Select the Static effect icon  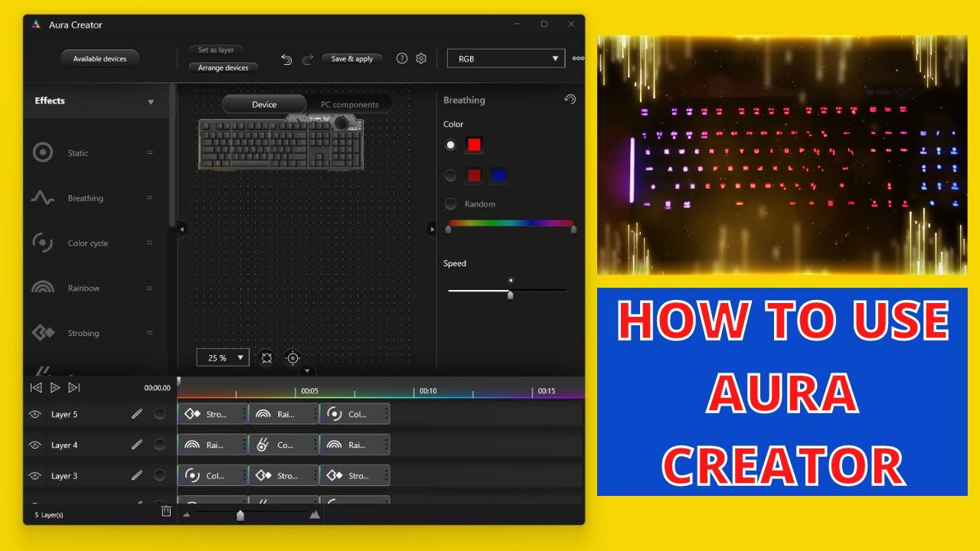(x=43, y=152)
